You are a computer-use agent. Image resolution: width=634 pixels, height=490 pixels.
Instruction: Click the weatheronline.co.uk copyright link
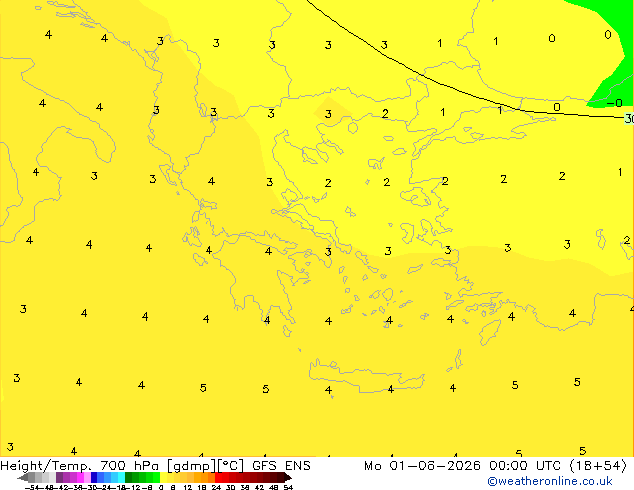pyautogui.click(x=550, y=481)
